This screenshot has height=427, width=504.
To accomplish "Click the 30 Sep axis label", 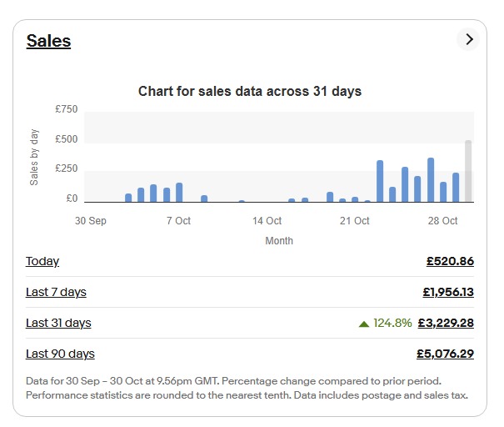I will click(91, 221).
